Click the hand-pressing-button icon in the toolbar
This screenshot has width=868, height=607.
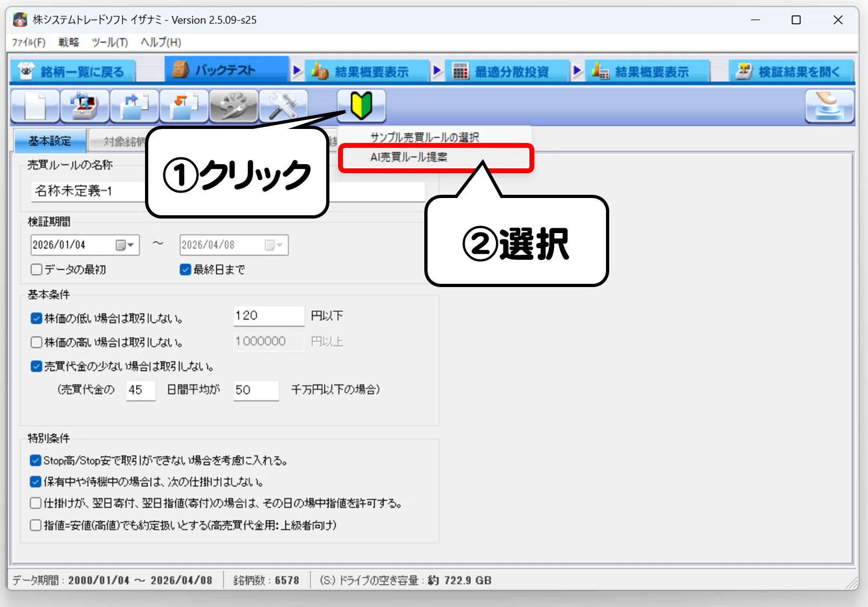(x=830, y=106)
